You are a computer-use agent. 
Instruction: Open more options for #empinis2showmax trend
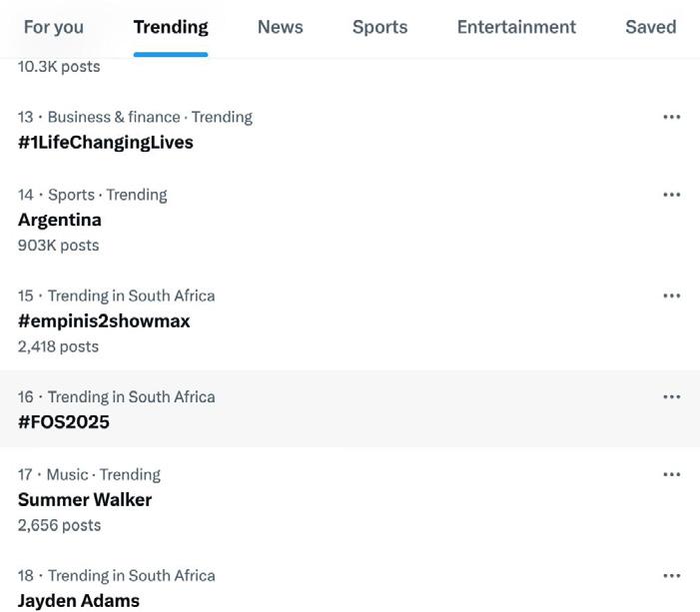pyautogui.click(x=671, y=296)
